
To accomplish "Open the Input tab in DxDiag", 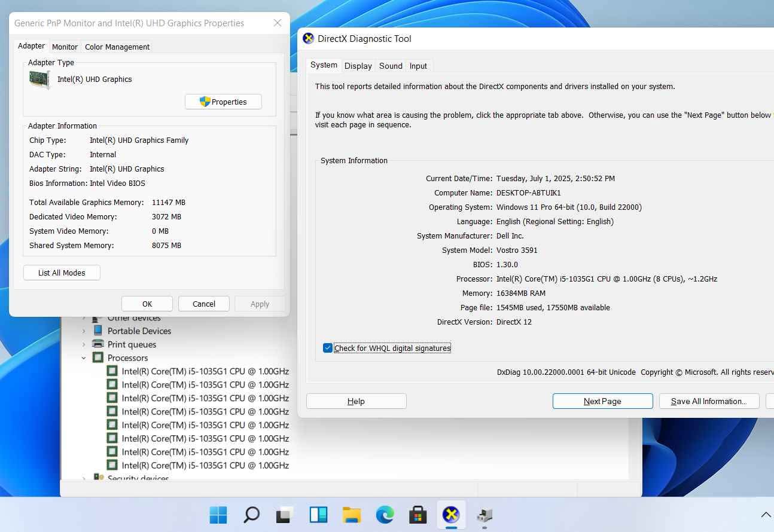I will [418, 66].
